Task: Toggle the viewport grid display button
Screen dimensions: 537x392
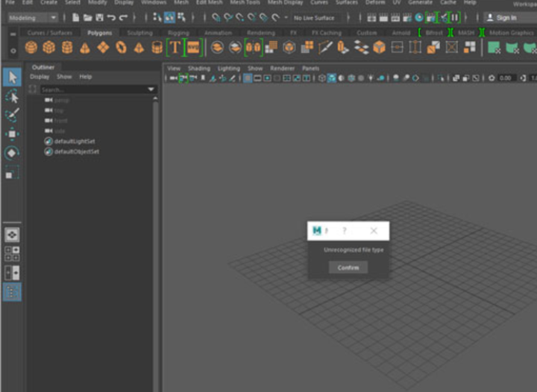Action: (x=248, y=78)
